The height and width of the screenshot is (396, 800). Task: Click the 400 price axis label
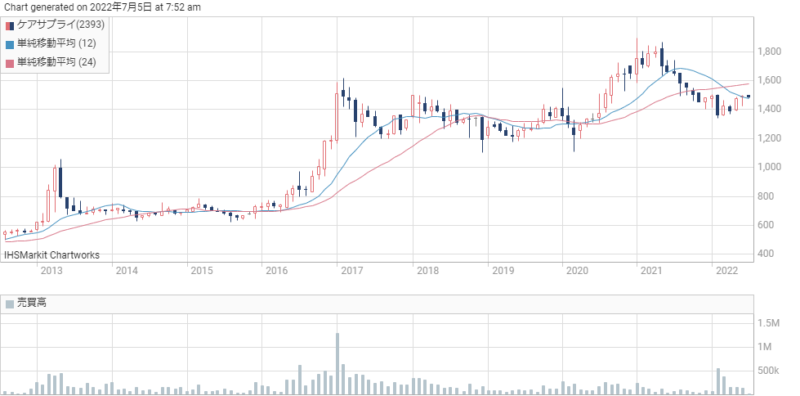point(765,254)
